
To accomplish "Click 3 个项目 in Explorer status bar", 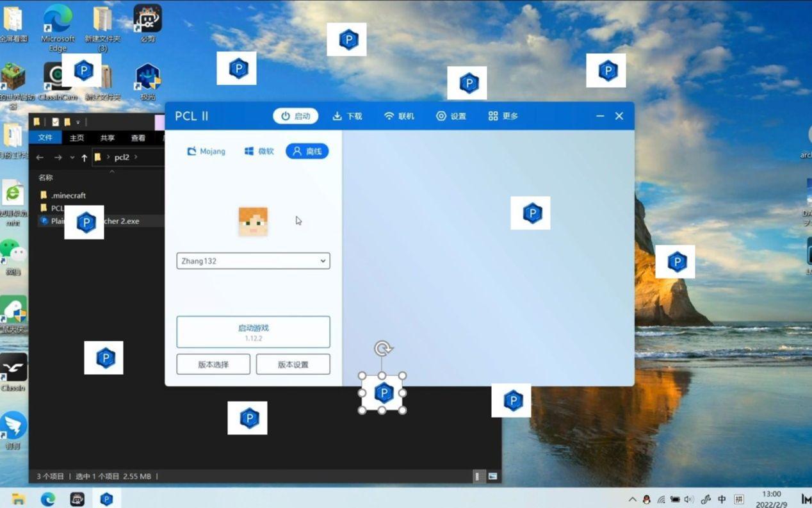I will click(x=50, y=477).
